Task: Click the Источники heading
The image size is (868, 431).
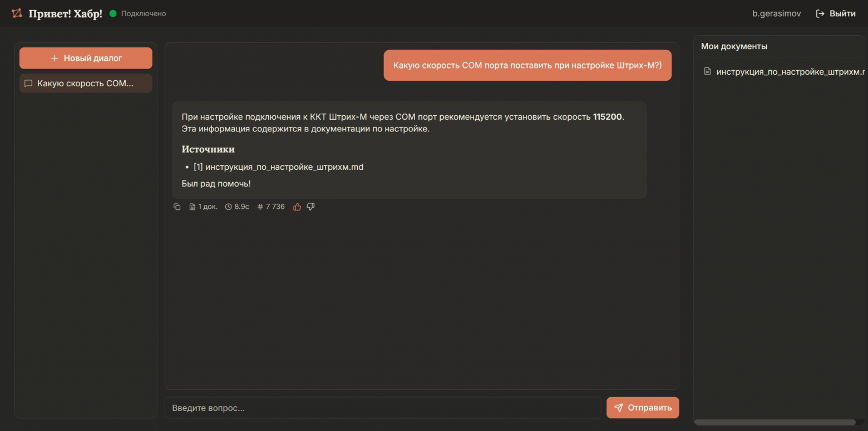Action: [x=208, y=149]
